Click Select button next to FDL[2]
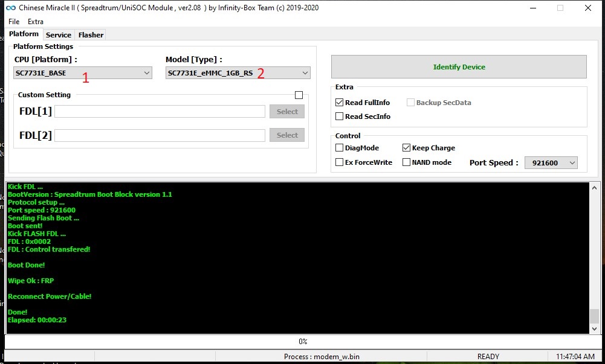 pyautogui.click(x=287, y=135)
